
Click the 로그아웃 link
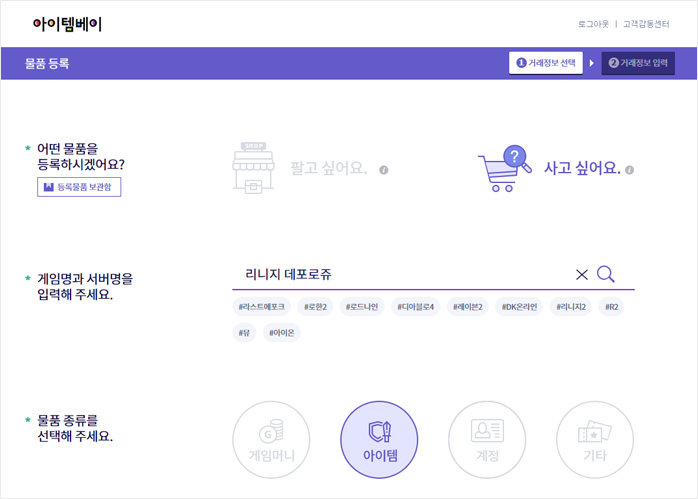coord(593,24)
